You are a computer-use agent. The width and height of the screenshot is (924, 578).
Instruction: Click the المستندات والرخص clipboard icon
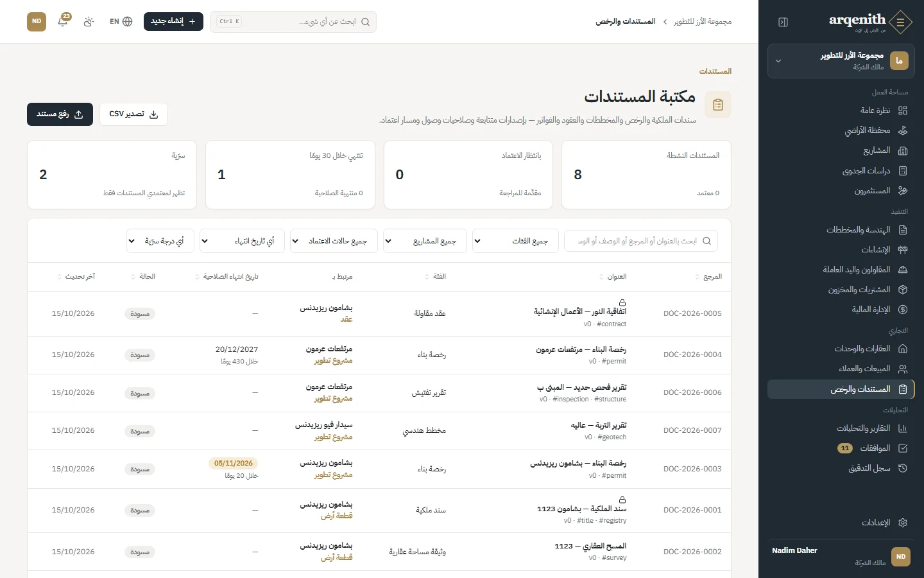(903, 389)
